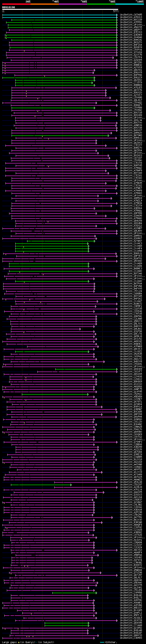The height and width of the screenshot is (644, 146).
Task: Select hit UniRef100_B6SUT0
Action: (x=131, y=42)
